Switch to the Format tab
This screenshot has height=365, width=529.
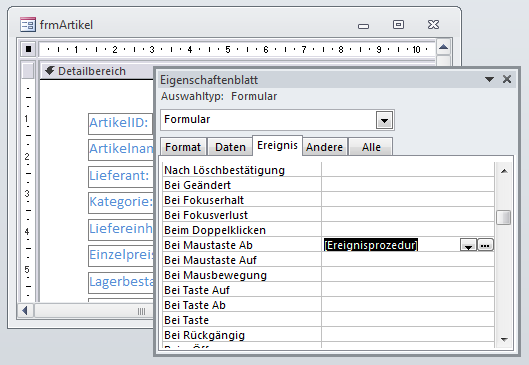(183, 147)
